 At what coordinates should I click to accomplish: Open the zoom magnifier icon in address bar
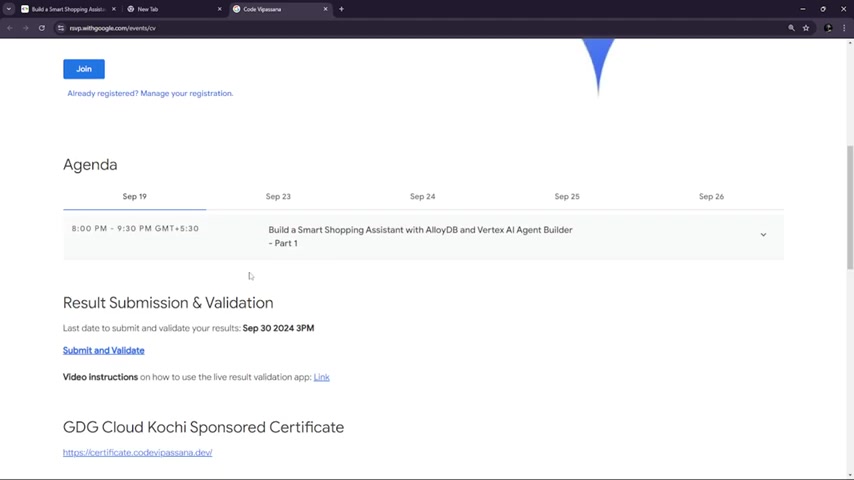[791, 28]
